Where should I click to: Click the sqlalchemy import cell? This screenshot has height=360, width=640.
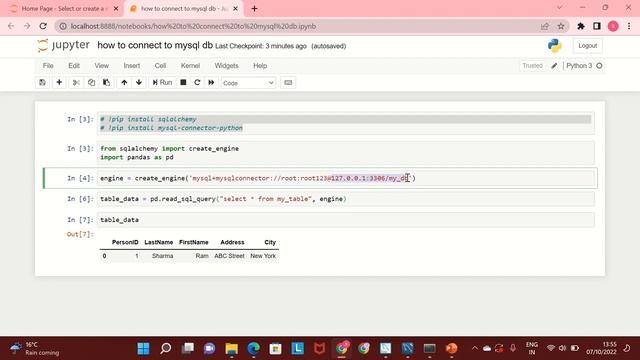(x=345, y=153)
